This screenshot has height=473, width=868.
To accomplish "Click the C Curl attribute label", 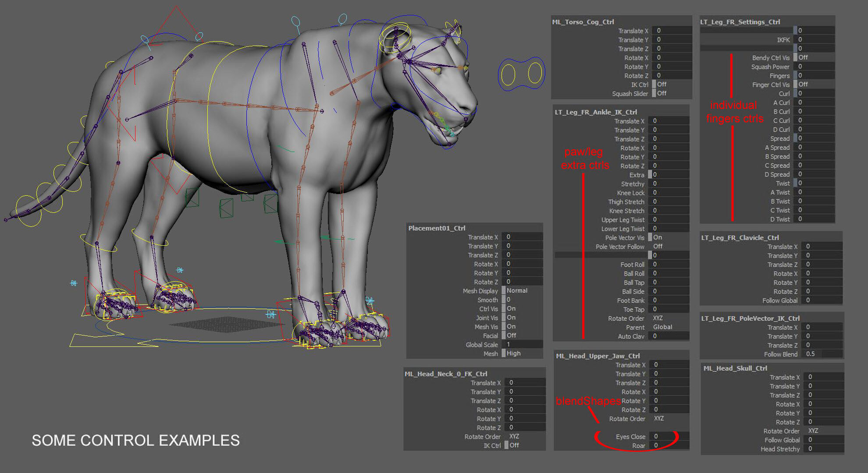I will pyautogui.click(x=782, y=120).
